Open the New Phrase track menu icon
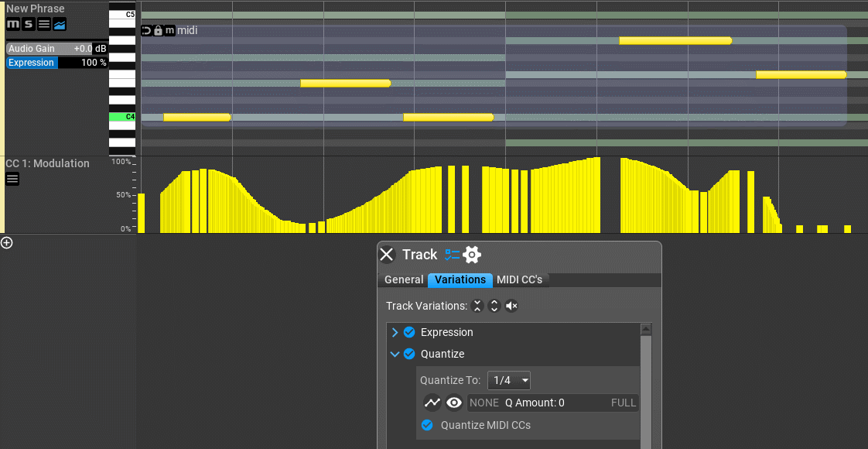Viewport: 868px width, 449px height. point(44,24)
